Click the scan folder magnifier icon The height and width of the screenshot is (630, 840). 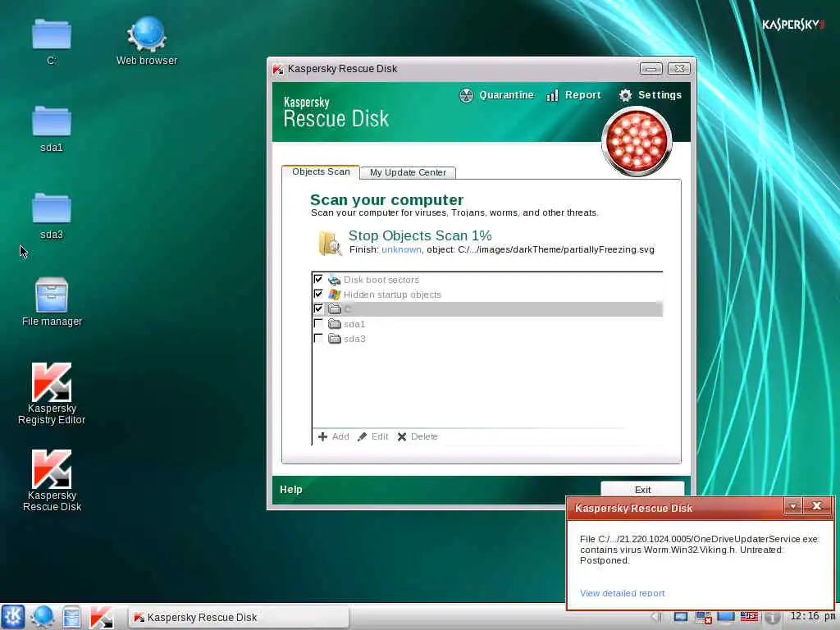click(x=330, y=243)
